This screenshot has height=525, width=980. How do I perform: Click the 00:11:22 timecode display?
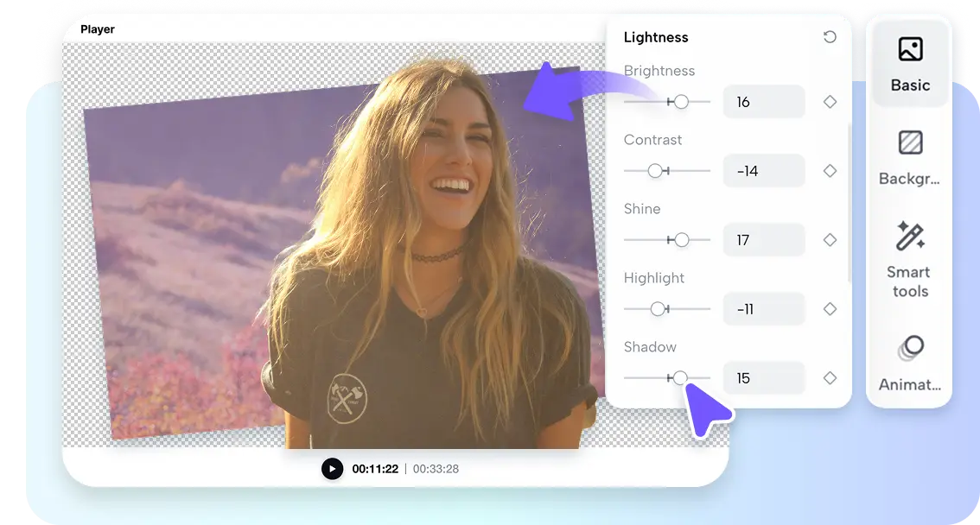coord(376,469)
